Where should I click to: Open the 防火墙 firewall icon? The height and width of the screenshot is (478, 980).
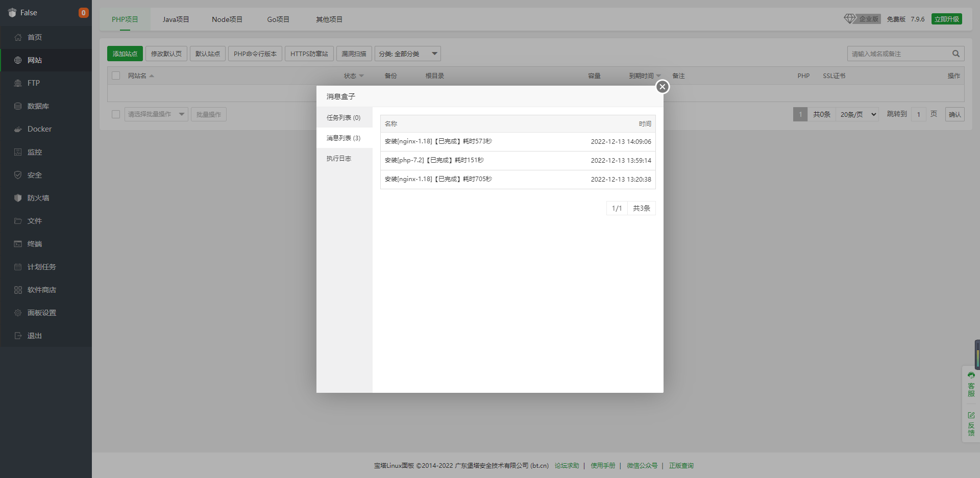coord(18,198)
